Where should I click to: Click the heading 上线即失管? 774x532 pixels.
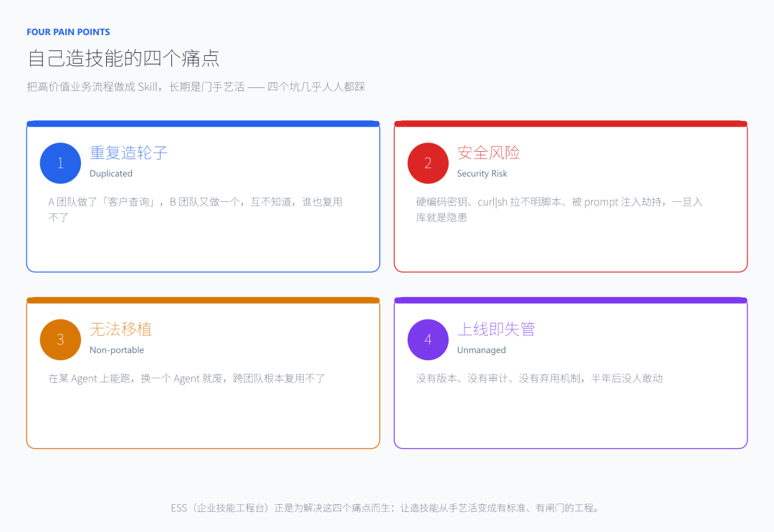[496, 329]
